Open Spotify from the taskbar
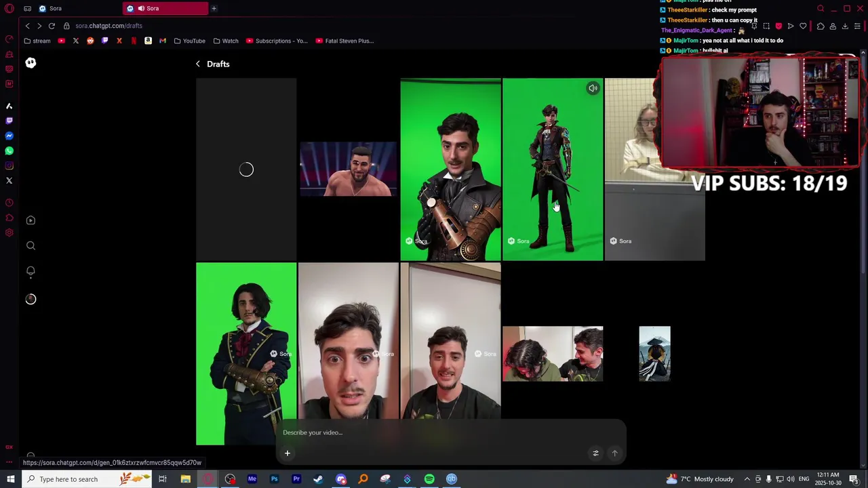 click(429, 479)
